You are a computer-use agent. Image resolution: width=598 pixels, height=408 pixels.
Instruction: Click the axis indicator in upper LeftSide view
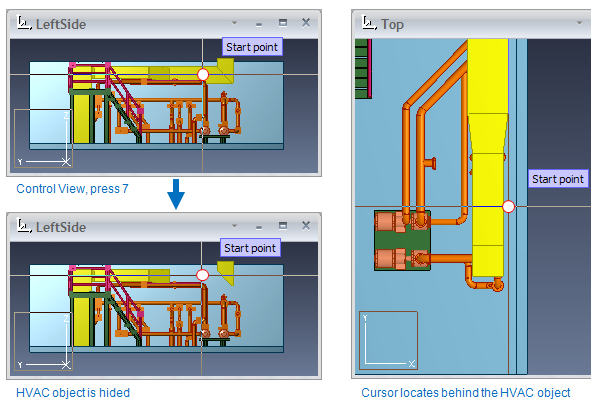click(x=43, y=138)
